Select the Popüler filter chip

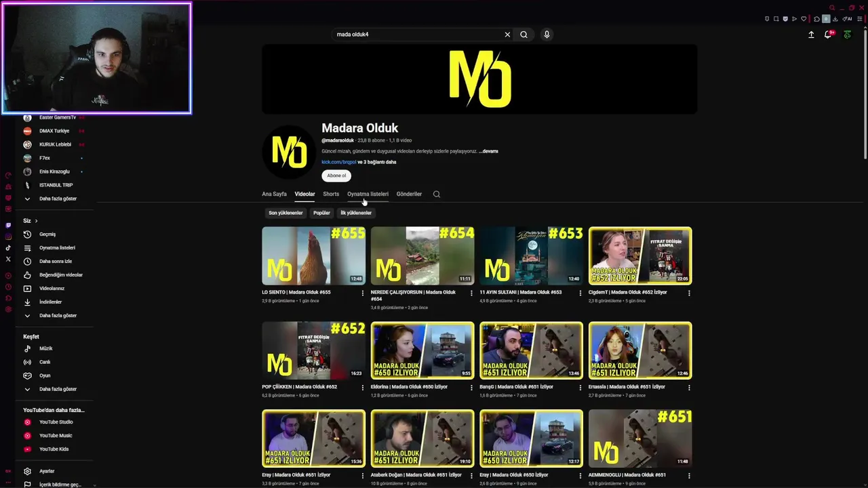[321, 213]
